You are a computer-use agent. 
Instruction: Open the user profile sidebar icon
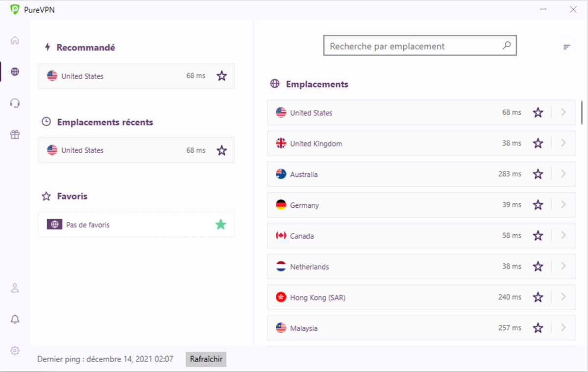15,288
